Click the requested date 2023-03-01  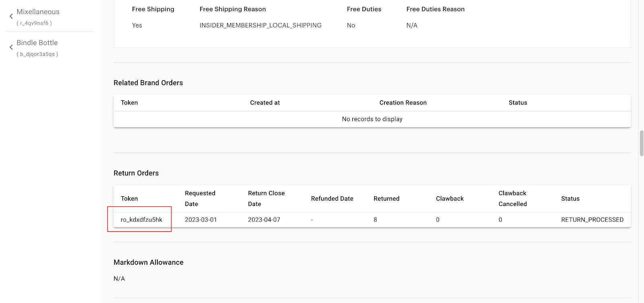(x=201, y=220)
